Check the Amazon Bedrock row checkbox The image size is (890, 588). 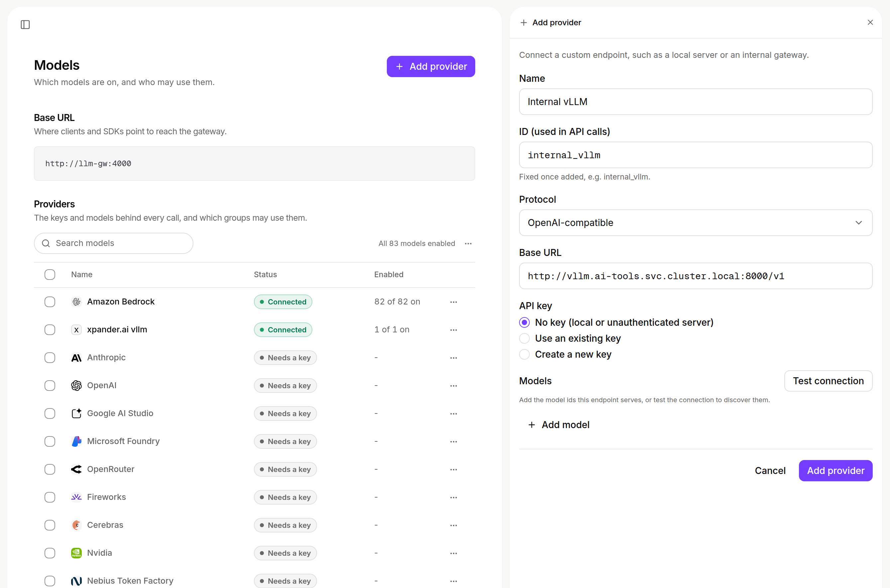coord(50,302)
